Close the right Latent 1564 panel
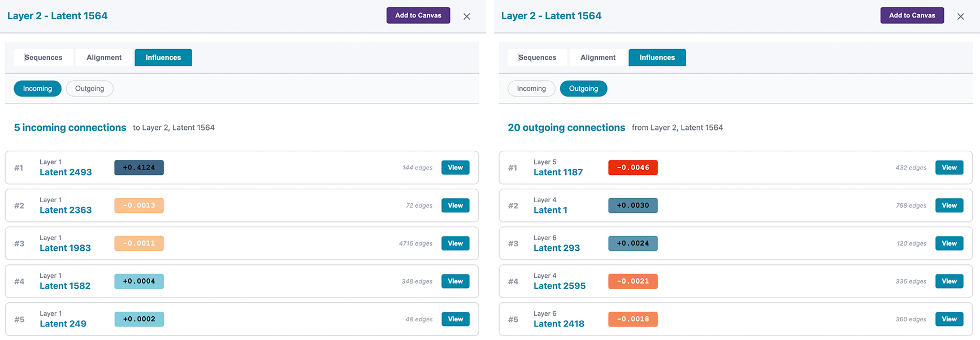980x340 pixels. pos(960,16)
